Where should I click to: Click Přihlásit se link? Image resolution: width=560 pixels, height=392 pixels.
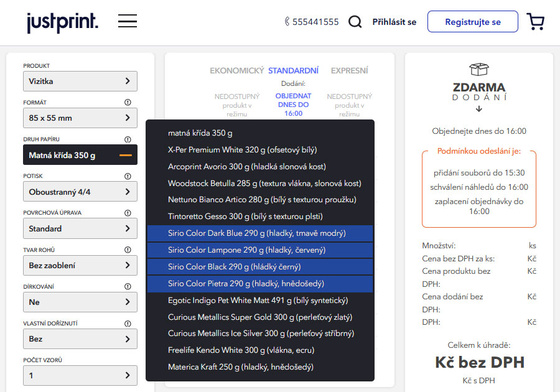click(394, 22)
